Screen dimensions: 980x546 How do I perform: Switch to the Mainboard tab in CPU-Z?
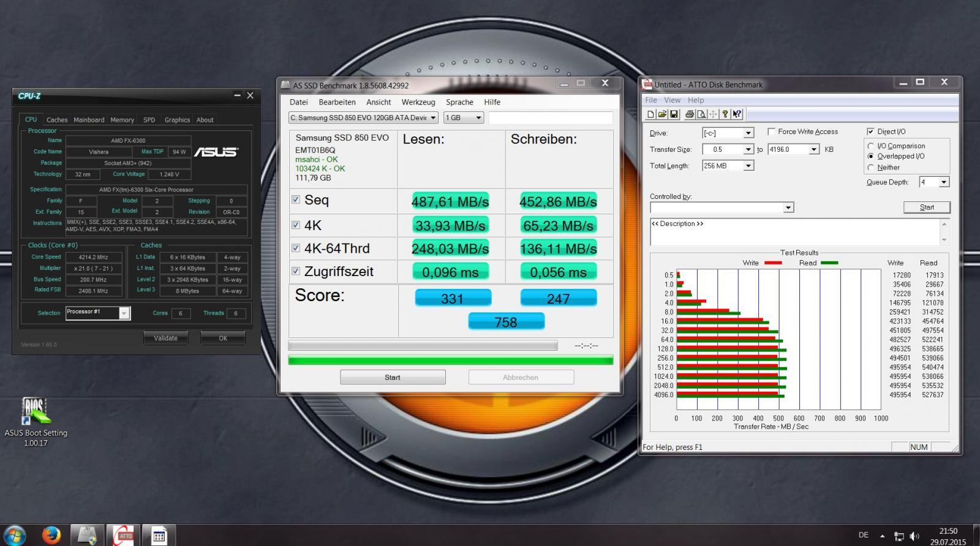pyautogui.click(x=89, y=120)
